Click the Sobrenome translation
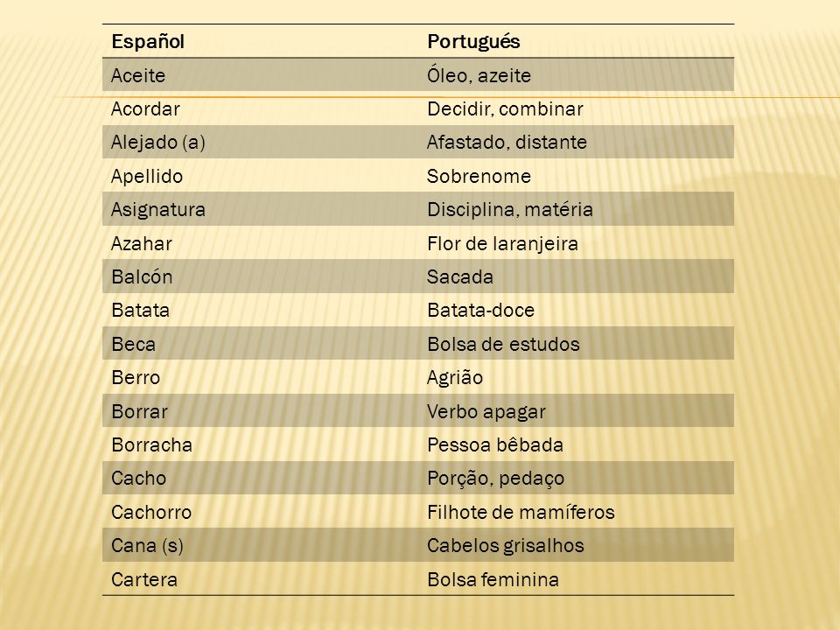This screenshot has height=630, width=840. coord(479,176)
